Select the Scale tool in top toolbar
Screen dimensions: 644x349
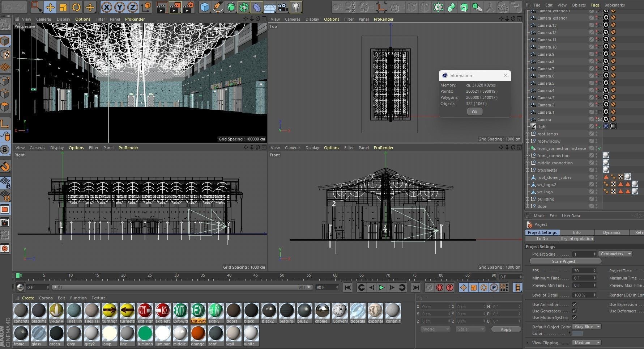pyautogui.click(x=63, y=7)
